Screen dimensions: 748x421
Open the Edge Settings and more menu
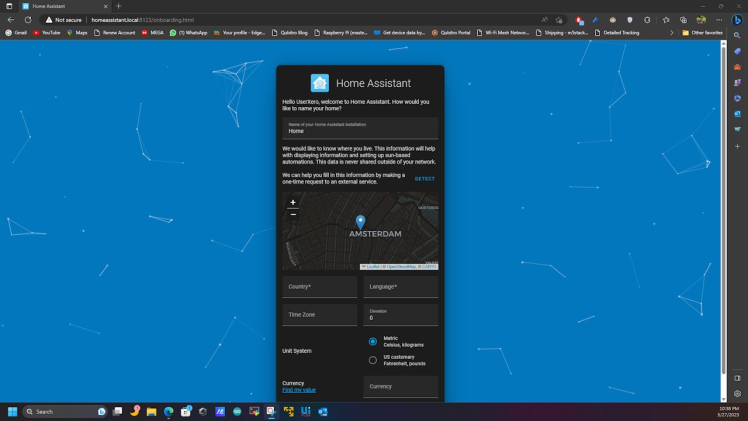(x=718, y=20)
